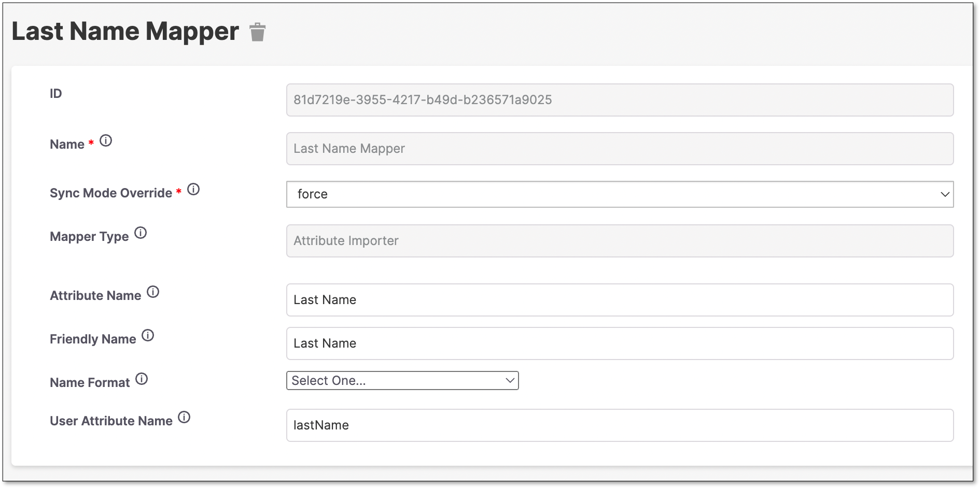Click the ID label

pyautogui.click(x=55, y=94)
